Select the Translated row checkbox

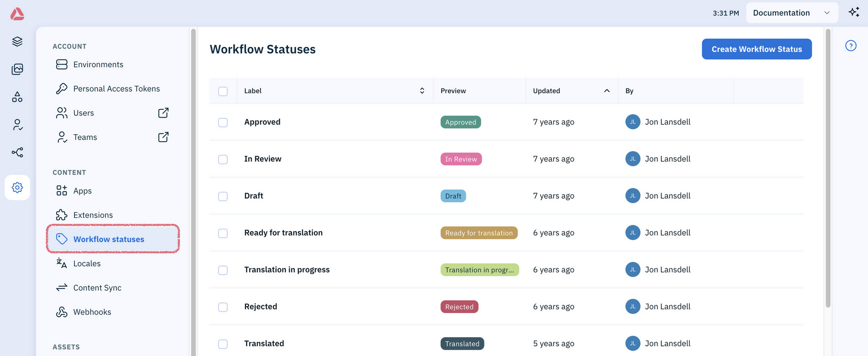(223, 344)
